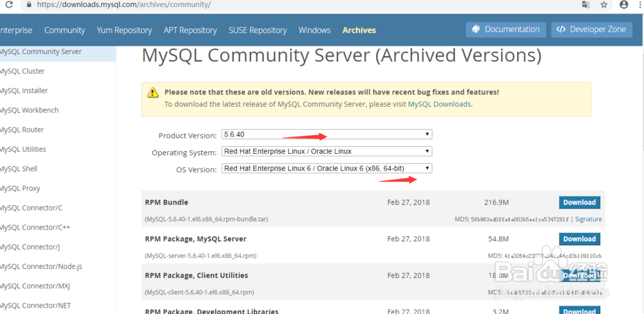Open the RPM Bundle Signature link

point(588,219)
